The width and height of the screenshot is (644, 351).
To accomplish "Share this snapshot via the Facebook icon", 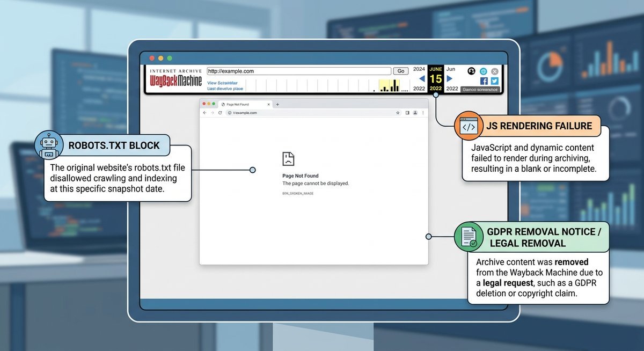I will coord(484,81).
